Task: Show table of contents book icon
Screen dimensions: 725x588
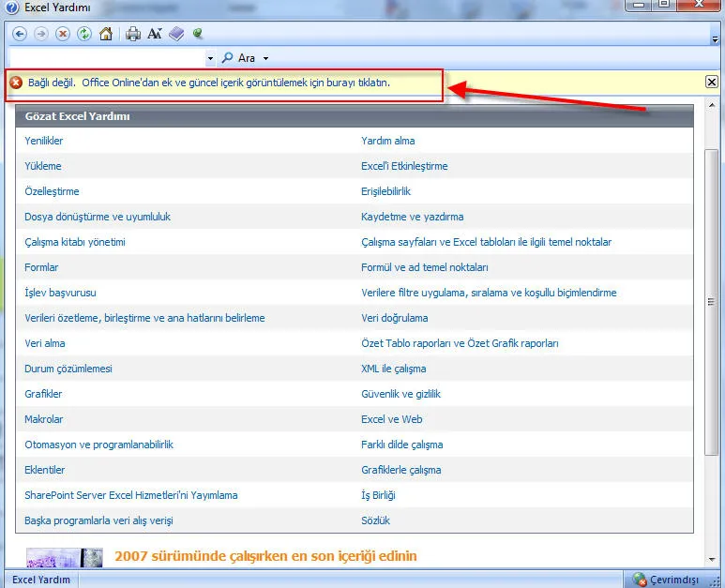Action: pyautogui.click(x=177, y=34)
